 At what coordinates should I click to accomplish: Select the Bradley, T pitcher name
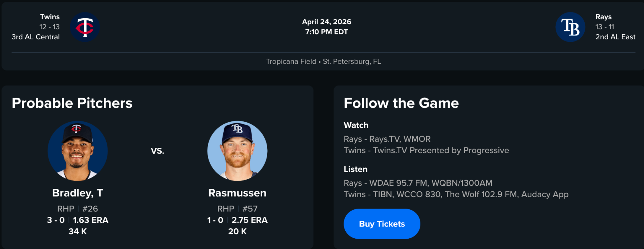click(78, 193)
